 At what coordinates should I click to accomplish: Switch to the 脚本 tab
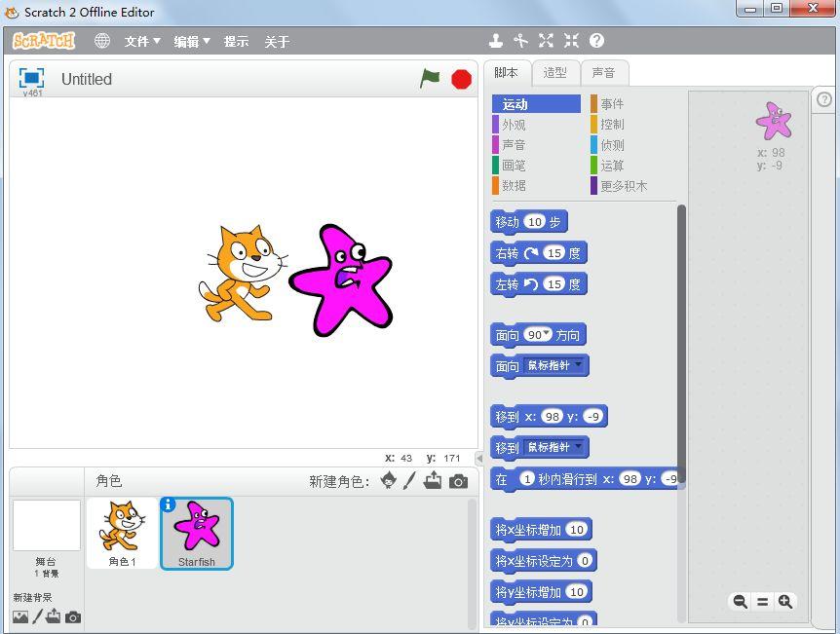507,73
